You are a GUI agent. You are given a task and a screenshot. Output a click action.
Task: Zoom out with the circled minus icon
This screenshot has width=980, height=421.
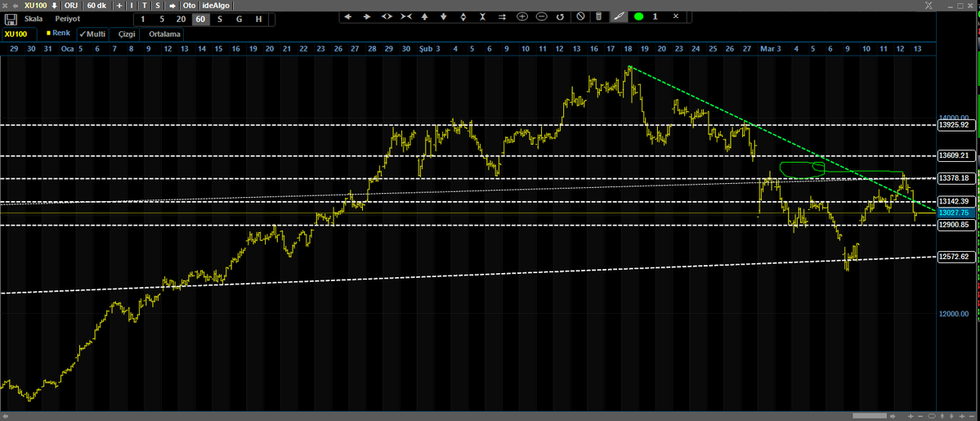(541, 16)
